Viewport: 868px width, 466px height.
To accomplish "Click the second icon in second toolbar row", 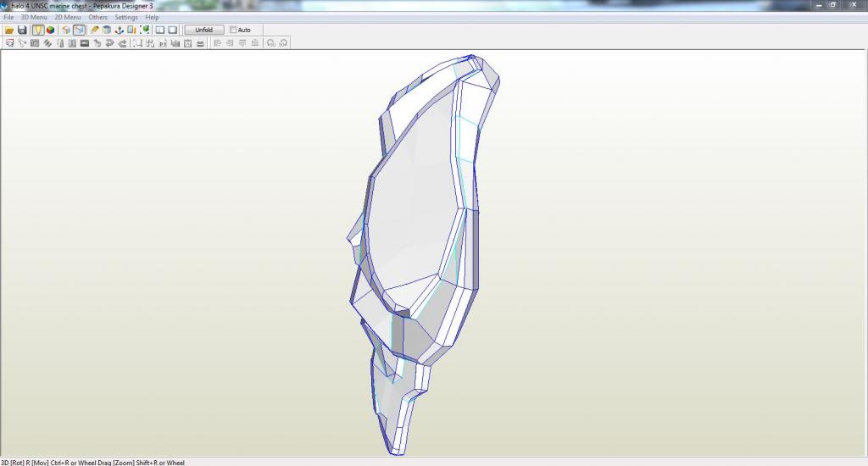I will (x=22, y=43).
